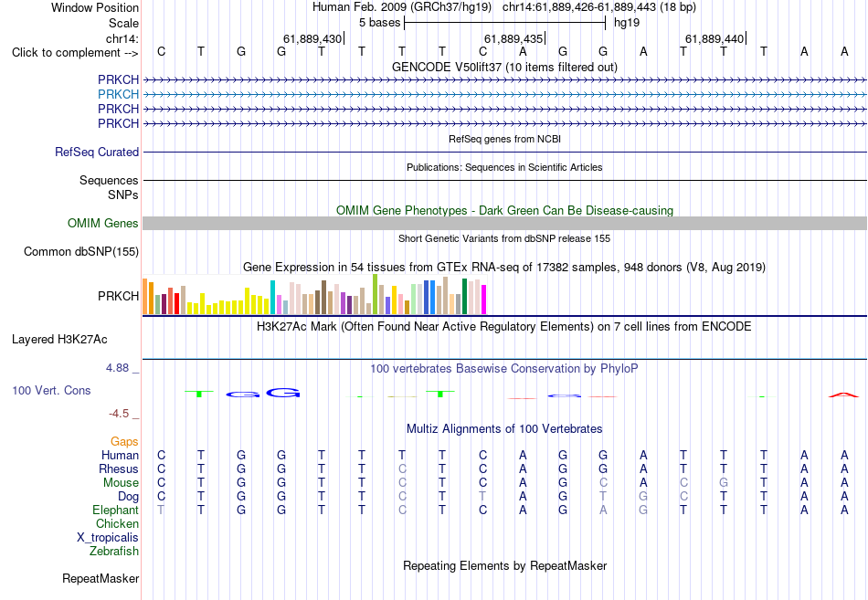Click the H3K27Ac Mark track title
The image size is (868, 600).
click(504, 327)
